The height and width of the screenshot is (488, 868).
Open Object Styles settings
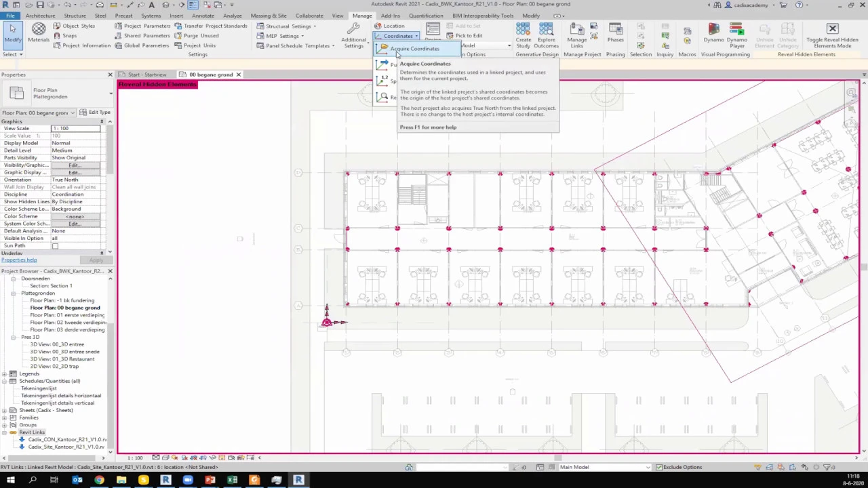pyautogui.click(x=74, y=26)
